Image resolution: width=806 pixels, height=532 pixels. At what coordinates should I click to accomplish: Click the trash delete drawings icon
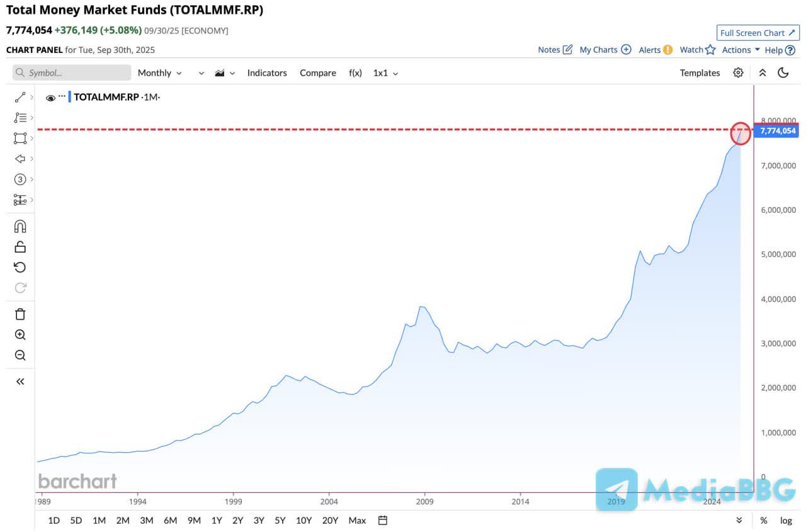coord(20,314)
